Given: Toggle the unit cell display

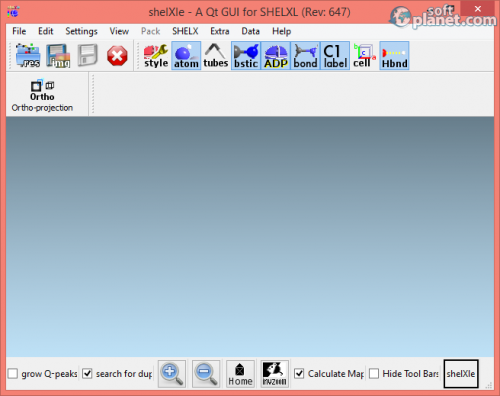Looking at the screenshot, I should tap(364, 56).
